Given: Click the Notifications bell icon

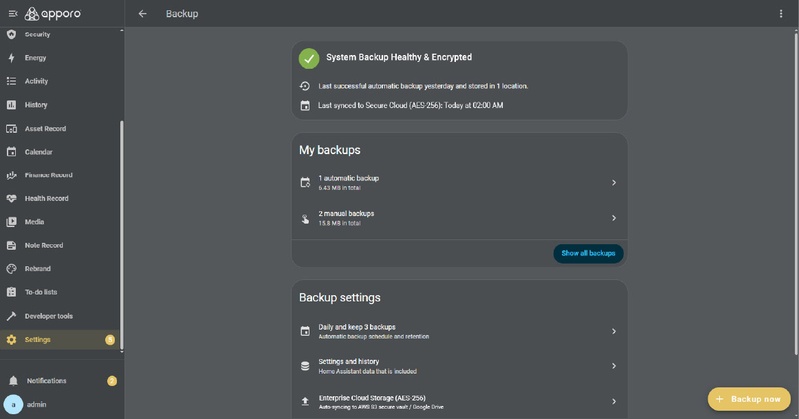Looking at the screenshot, I should pyautogui.click(x=13, y=381).
